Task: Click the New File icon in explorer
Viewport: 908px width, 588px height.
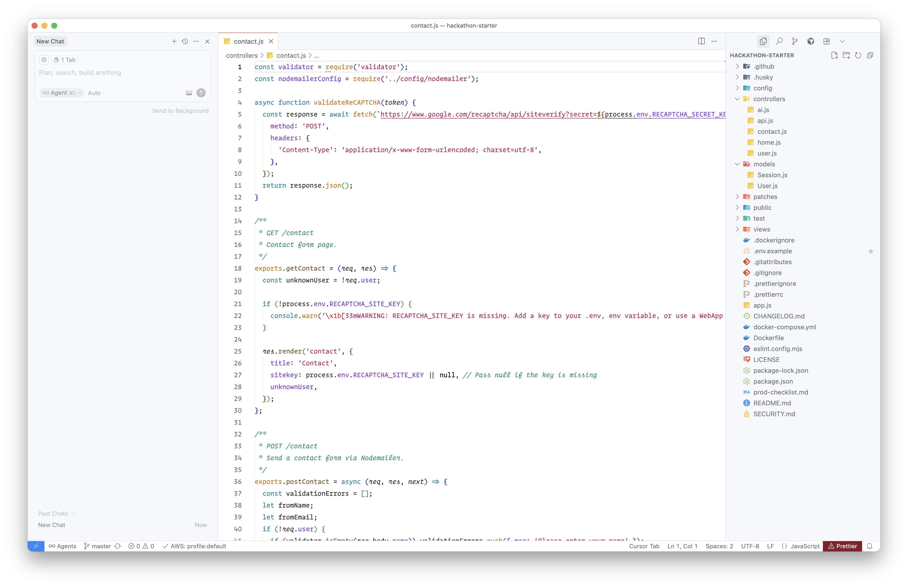Action: 834,55
